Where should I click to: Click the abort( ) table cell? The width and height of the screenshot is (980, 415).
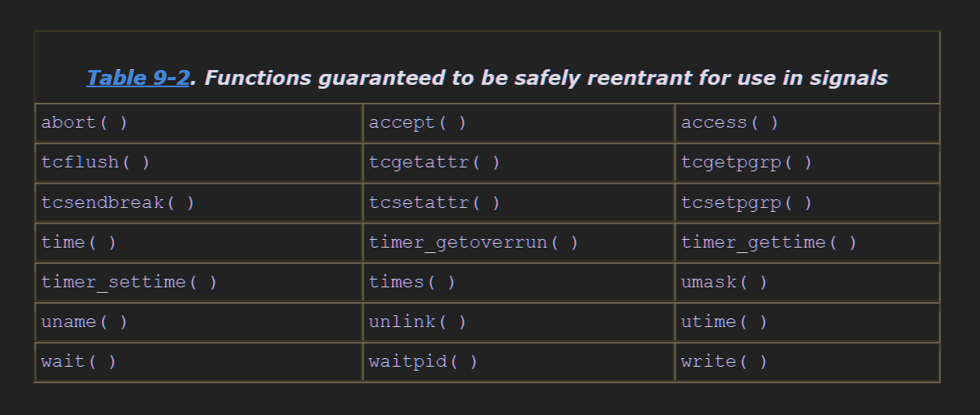coord(199,123)
